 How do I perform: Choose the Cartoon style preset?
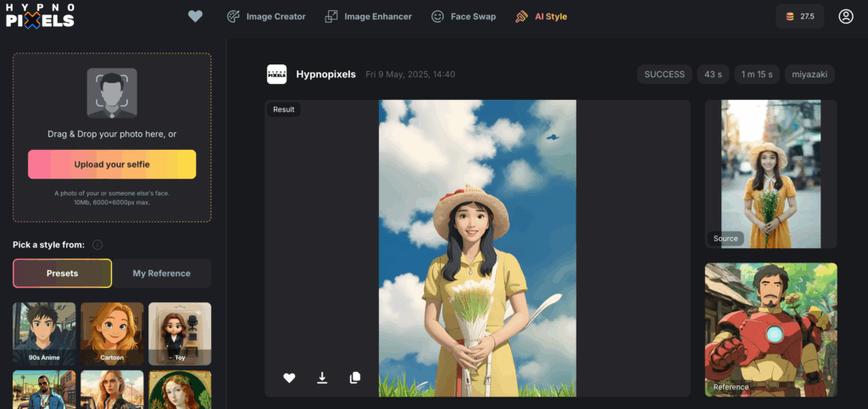(x=112, y=334)
